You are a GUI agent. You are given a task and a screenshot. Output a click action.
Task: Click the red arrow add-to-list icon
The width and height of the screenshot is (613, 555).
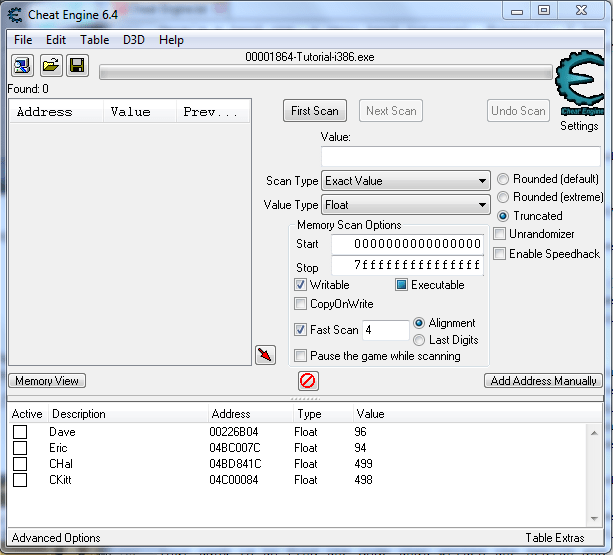coord(265,355)
